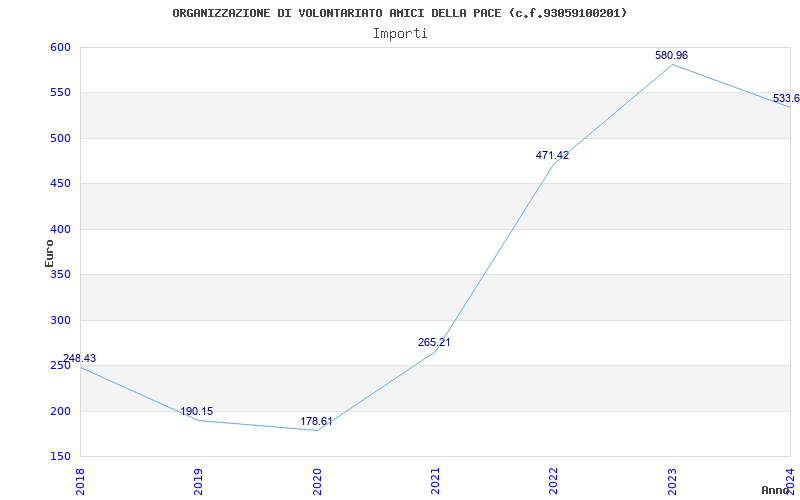The height and width of the screenshot is (500, 800).
Task: Click y-axis tick 150
Action: (60, 457)
